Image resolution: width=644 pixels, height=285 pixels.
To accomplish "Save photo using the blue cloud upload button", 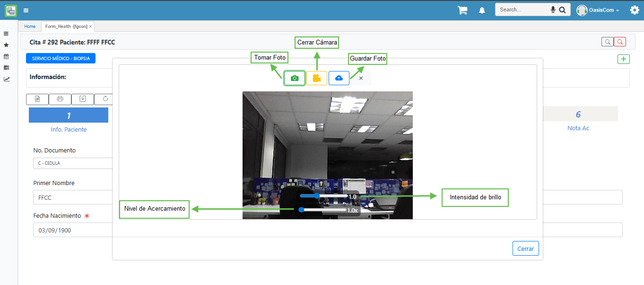I will (x=339, y=78).
